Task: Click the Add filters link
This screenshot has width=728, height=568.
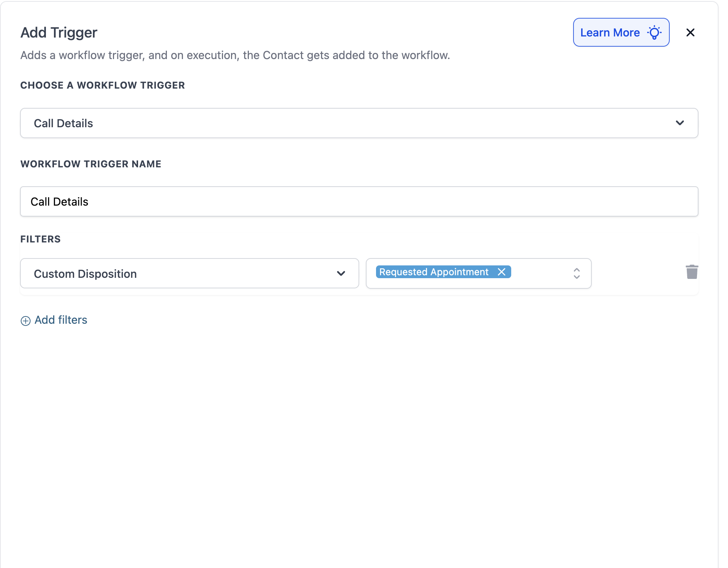Action: point(61,320)
